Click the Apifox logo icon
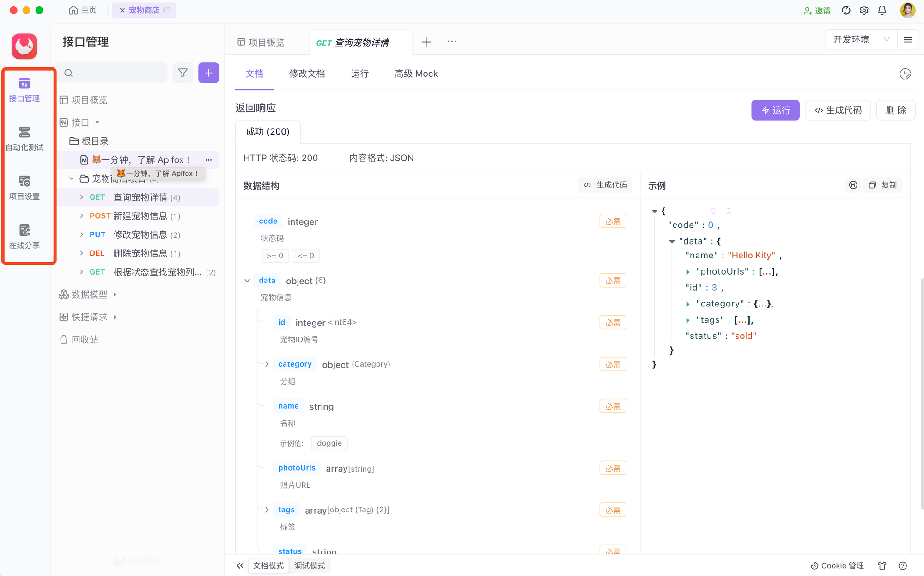 [24, 46]
